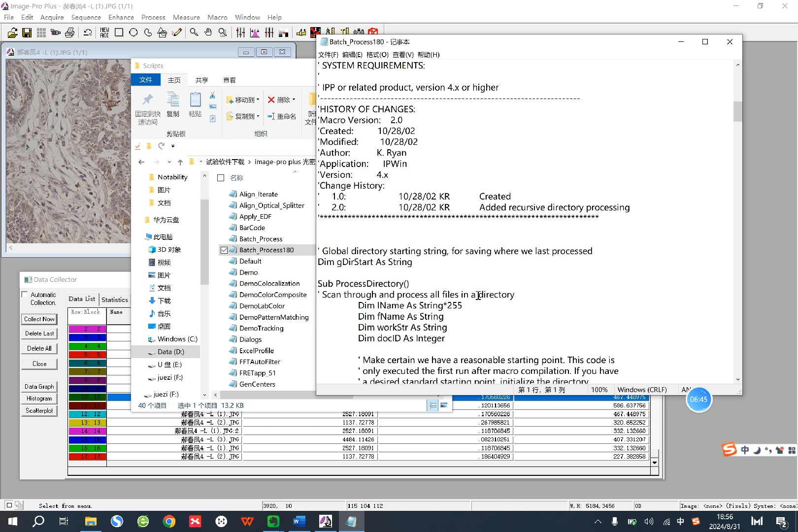Click the camera acquire toolbar icon
The image size is (798, 532).
(x=56, y=32)
